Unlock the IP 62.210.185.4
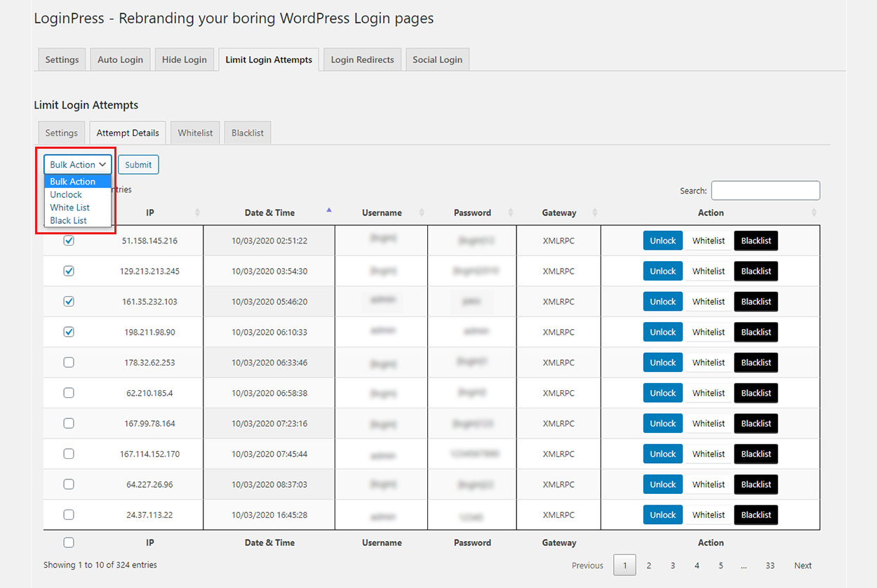 [663, 393]
